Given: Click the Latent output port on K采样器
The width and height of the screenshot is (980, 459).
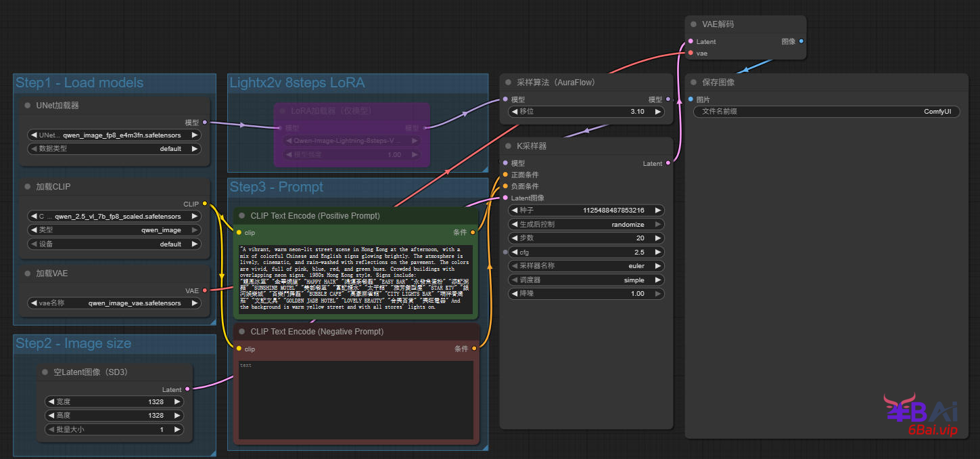Looking at the screenshot, I should [668, 163].
